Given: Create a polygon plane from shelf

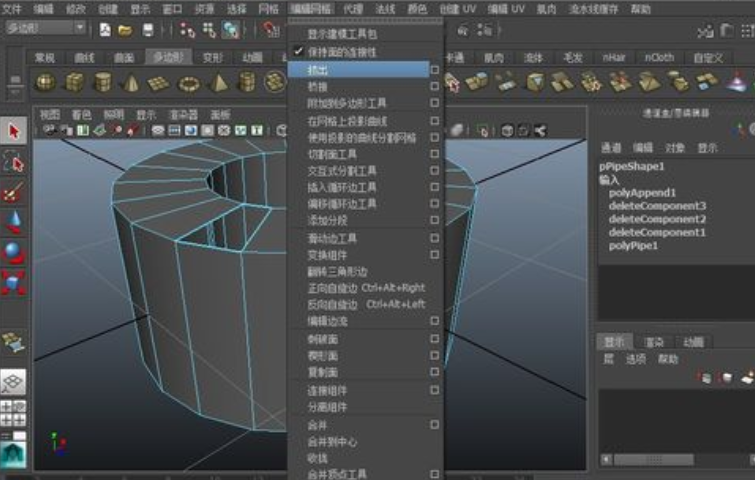Looking at the screenshot, I should (x=159, y=82).
